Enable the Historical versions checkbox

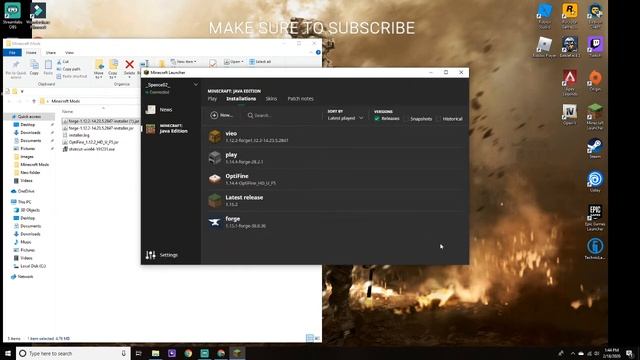pyautogui.click(x=439, y=119)
